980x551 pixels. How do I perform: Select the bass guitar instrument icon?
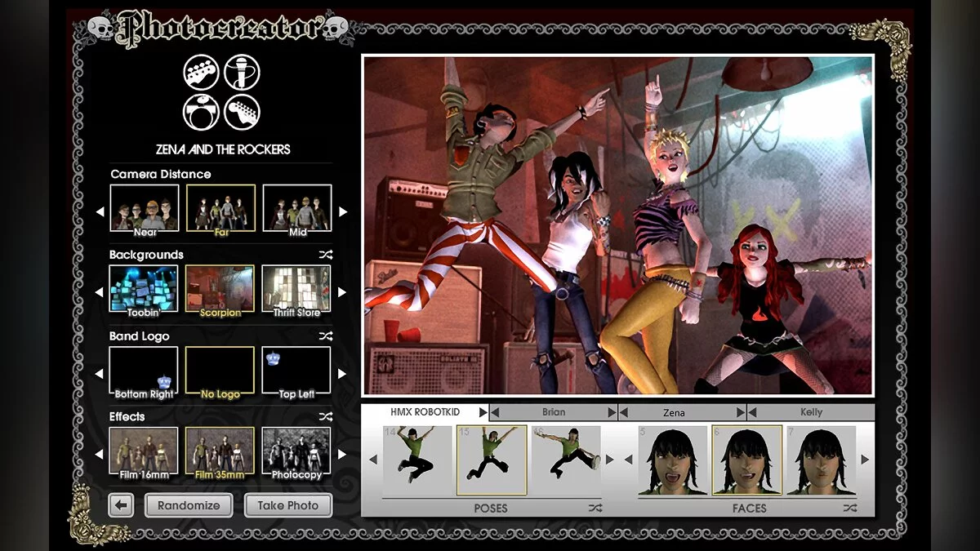tap(201, 73)
